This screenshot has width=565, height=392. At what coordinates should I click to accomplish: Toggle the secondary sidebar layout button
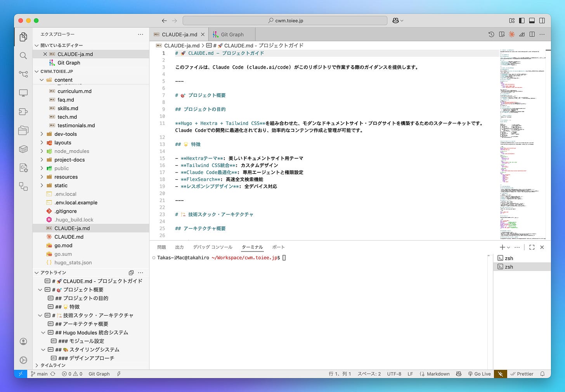542,21
